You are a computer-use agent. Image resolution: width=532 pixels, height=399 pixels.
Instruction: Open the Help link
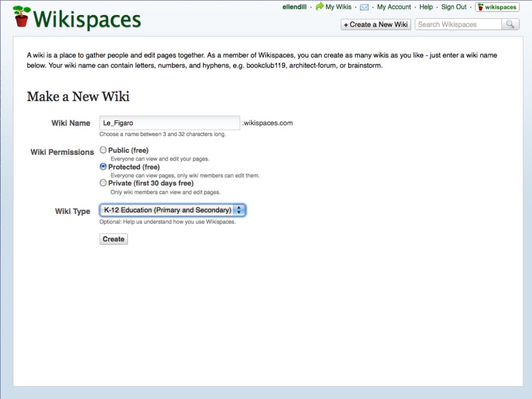[x=426, y=7]
